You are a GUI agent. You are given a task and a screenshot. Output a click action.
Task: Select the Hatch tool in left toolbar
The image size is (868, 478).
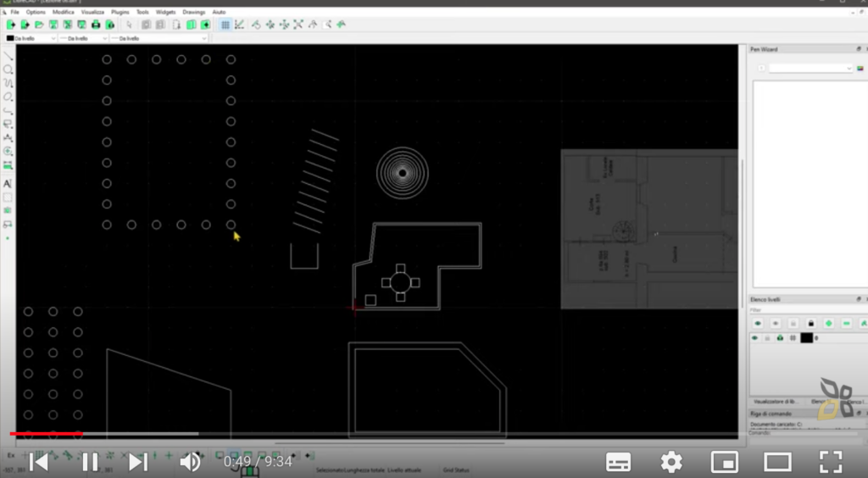(x=8, y=197)
